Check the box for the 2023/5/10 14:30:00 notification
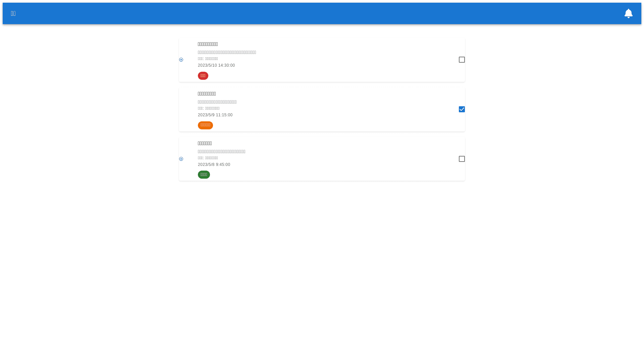Image resolution: width=644 pixels, height=362 pixels. coord(462,60)
